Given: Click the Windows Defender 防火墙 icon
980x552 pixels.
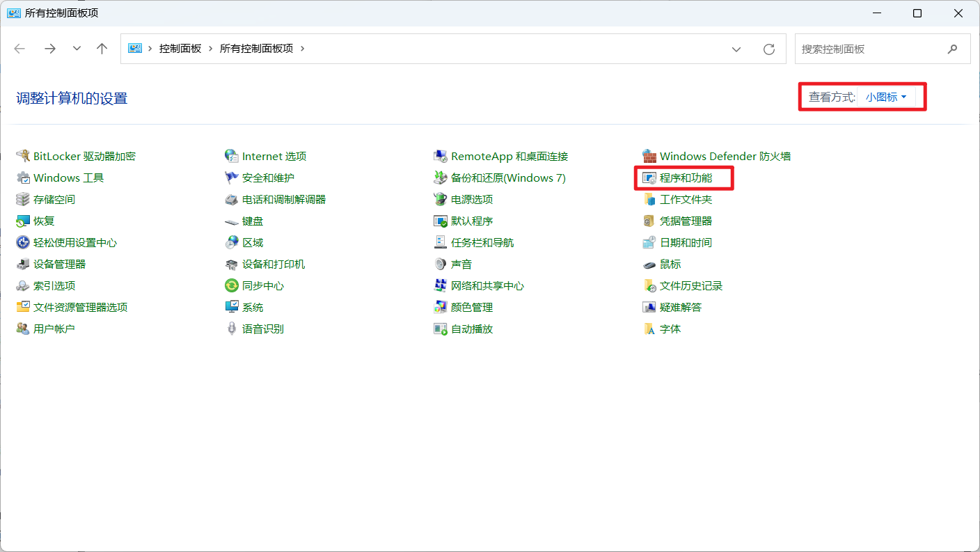Looking at the screenshot, I should pos(649,156).
